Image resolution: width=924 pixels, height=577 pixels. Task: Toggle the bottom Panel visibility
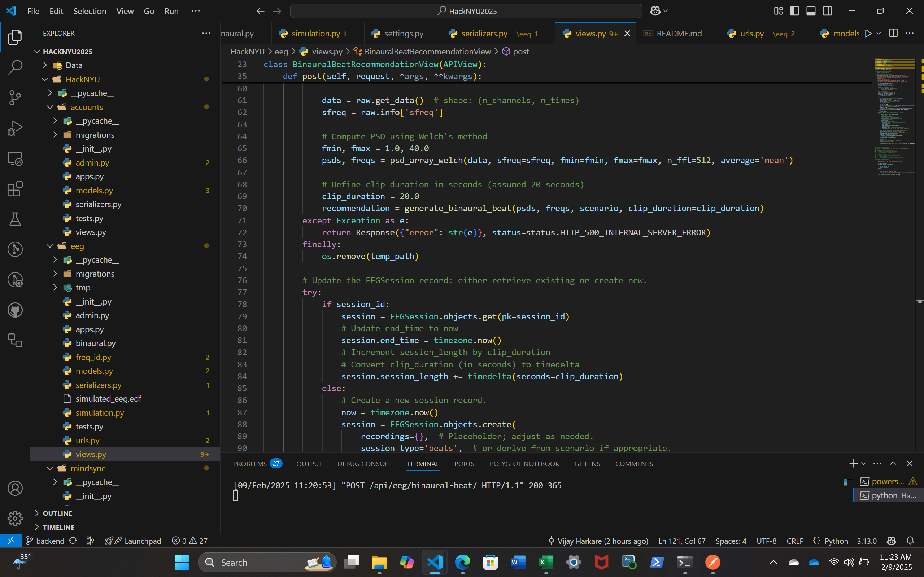(811, 11)
